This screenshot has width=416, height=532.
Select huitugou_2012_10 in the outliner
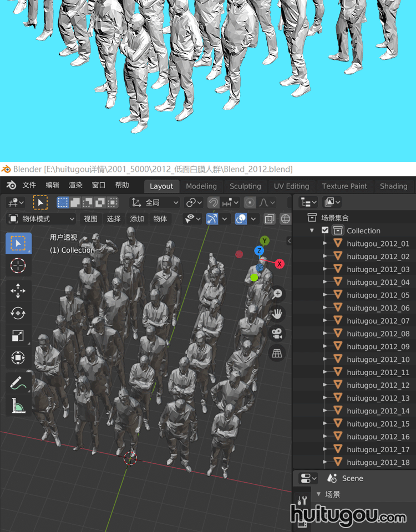378,360
